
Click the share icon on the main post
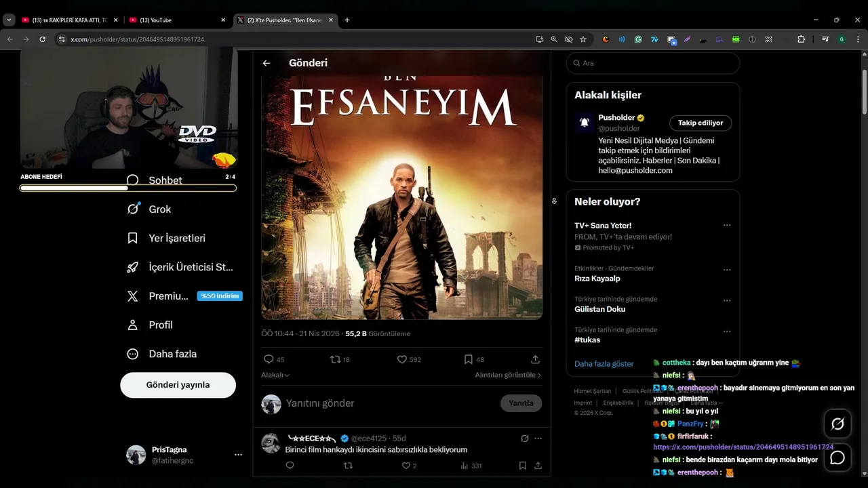[535, 359]
